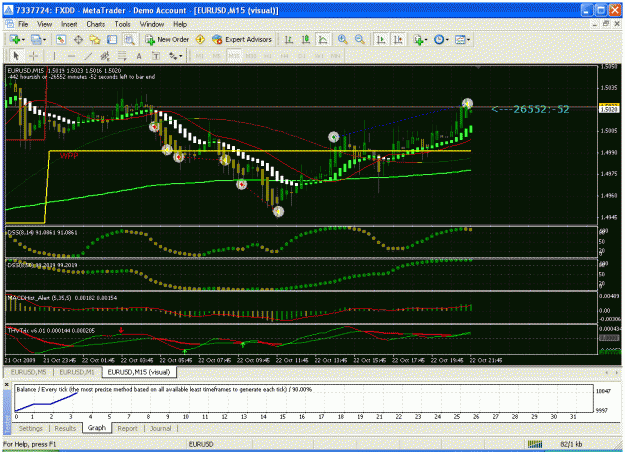Click the 82/1 kb connection status
The height and width of the screenshot is (452, 625).
coord(571,444)
